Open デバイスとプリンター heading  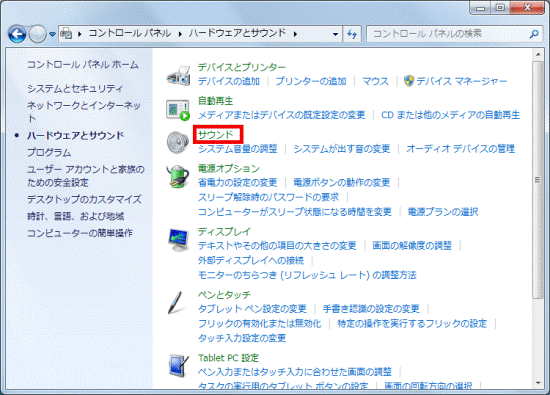click(242, 67)
